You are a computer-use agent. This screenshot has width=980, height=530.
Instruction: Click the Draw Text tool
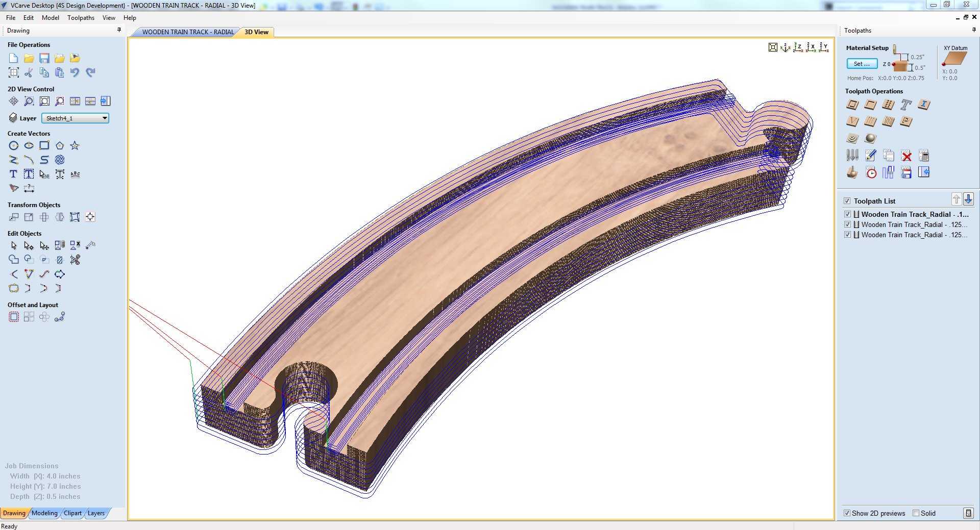click(14, 174)
